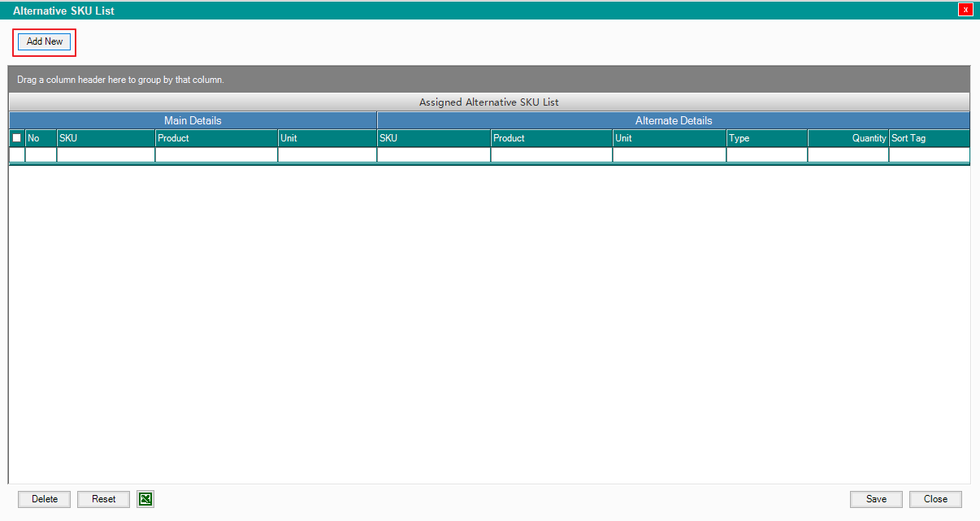Focus filter box under Alternate Details Unit
This screenshot has height=521, width=980.
click(670, 154)
